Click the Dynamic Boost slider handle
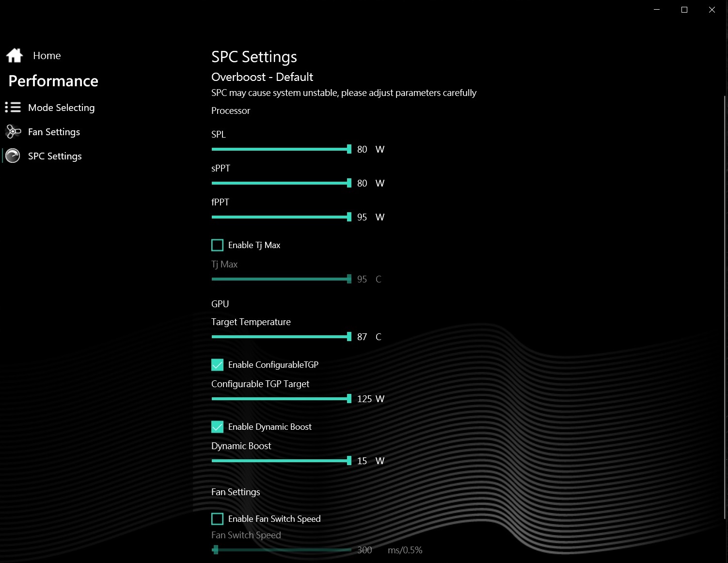728x563 pixels. click(349, 461)
